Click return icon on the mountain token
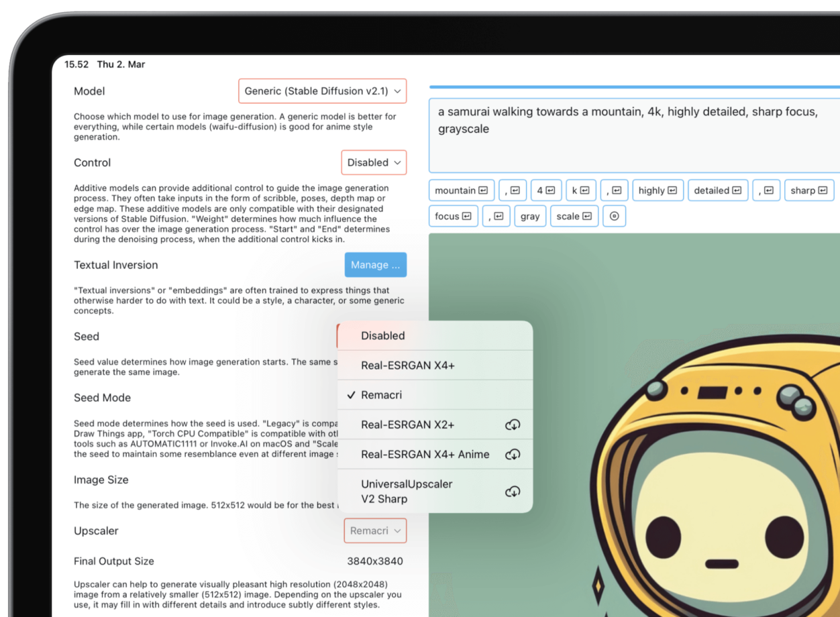 482,190
